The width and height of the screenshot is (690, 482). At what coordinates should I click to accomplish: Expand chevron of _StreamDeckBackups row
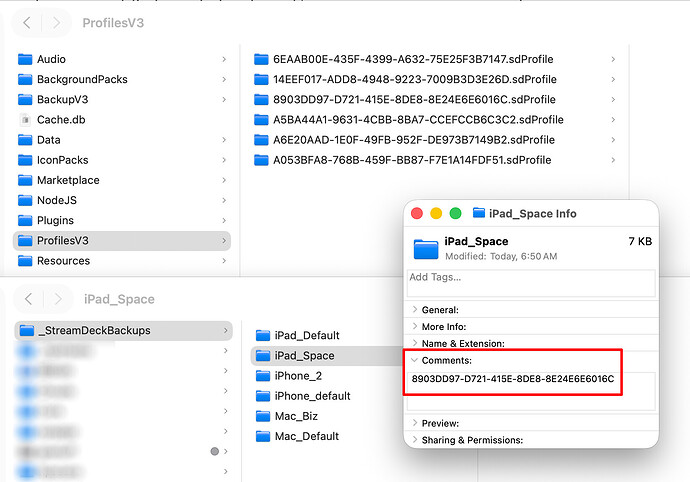(226, 331)
